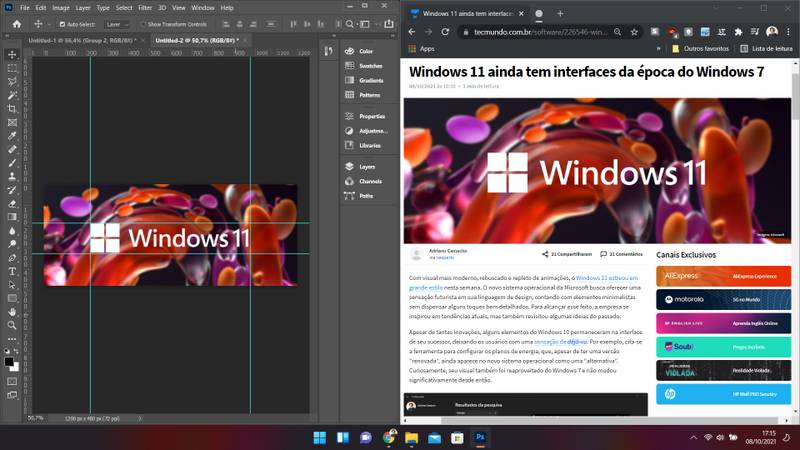Select the History Brush tool
The height and width of the screenshot is (450, 800).
[x=12, y=190]
